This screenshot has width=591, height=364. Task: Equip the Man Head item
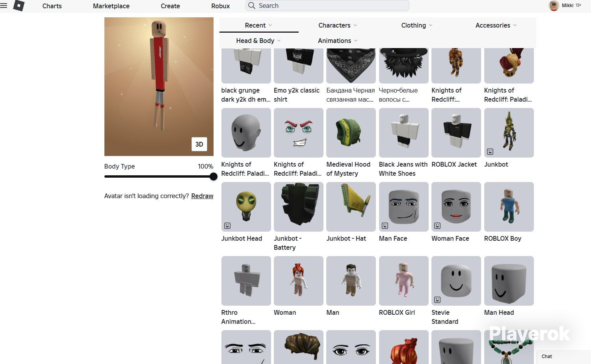pos(509,281)
